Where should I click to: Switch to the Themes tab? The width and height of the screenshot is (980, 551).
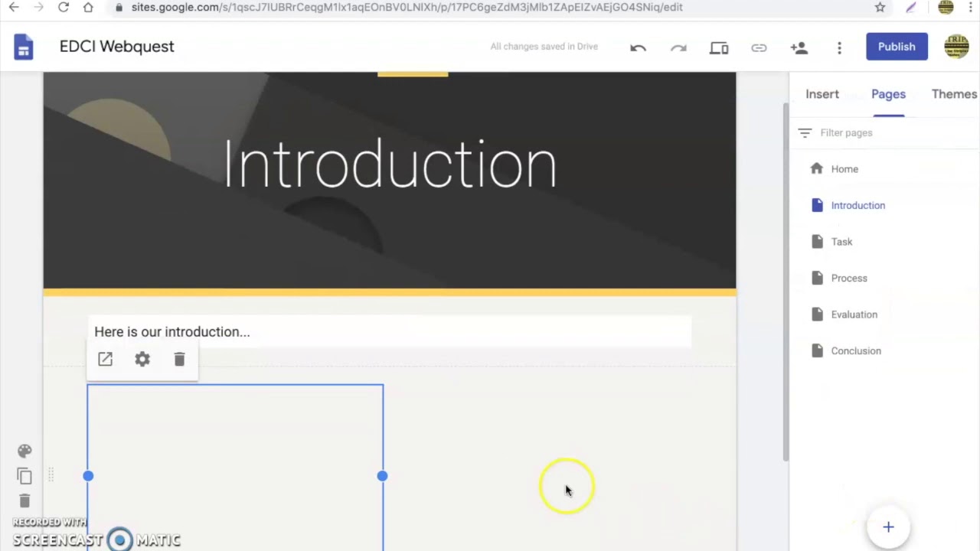tap(954, 94)
